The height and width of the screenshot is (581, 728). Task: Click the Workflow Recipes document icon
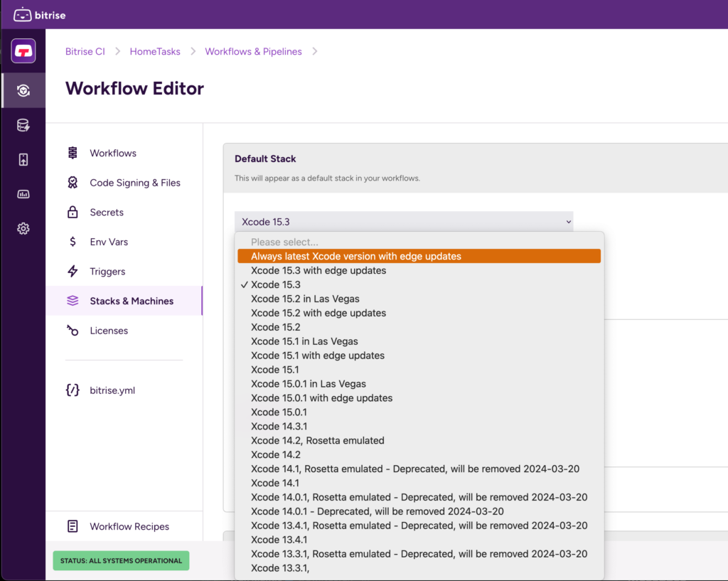73,526
